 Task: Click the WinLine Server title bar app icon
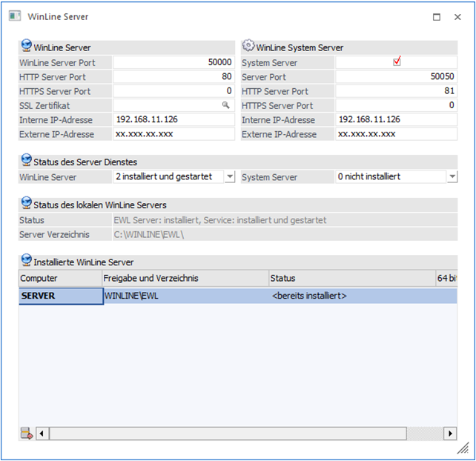[14, 16]
